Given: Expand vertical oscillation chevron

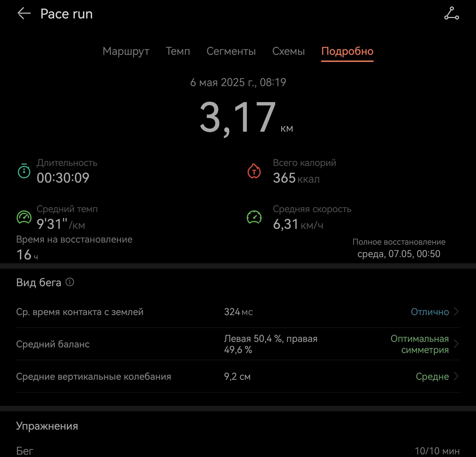Looking at the screenshot, I should (456, 376).
